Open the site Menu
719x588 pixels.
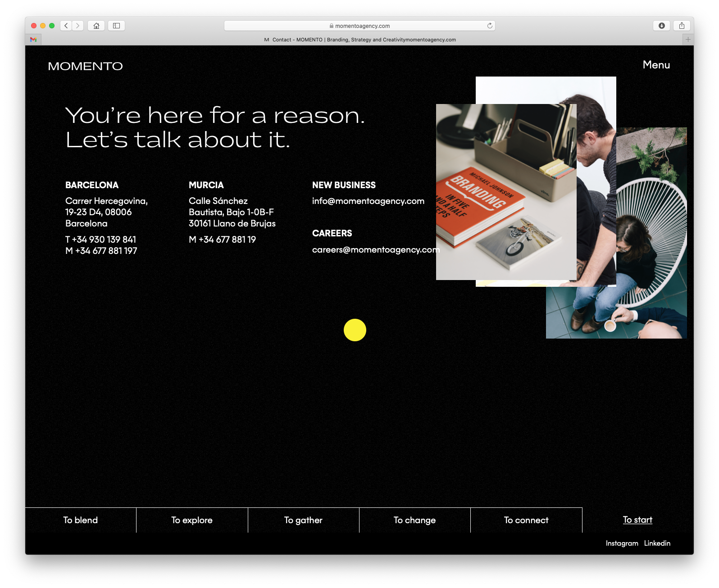point(656,65)
